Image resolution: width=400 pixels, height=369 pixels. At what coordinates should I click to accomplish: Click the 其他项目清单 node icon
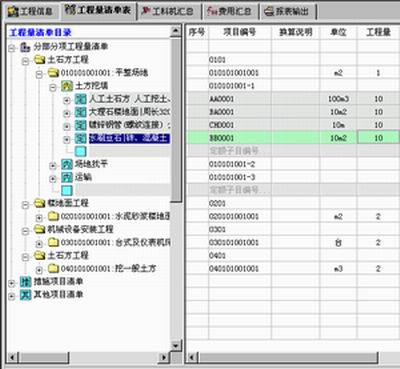click(x=25, y=295)
